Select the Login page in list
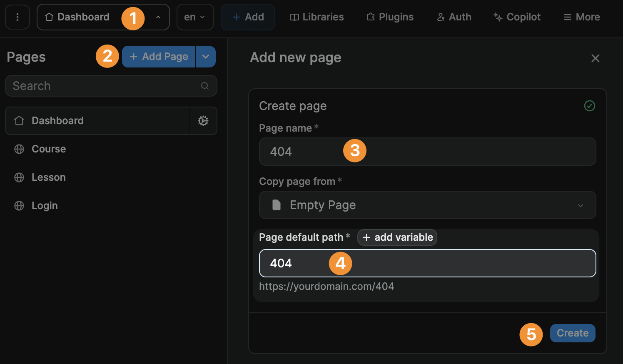The width and height of the screenshot is (623, 364). pyautogui.click(x=45, y=206)
